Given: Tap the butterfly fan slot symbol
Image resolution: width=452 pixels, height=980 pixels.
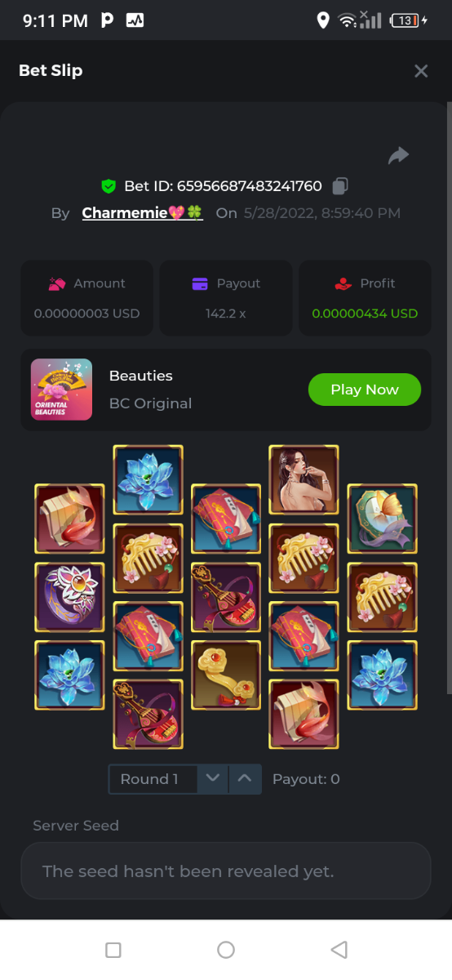Looking at the screenshot, I should pos(383,519).
